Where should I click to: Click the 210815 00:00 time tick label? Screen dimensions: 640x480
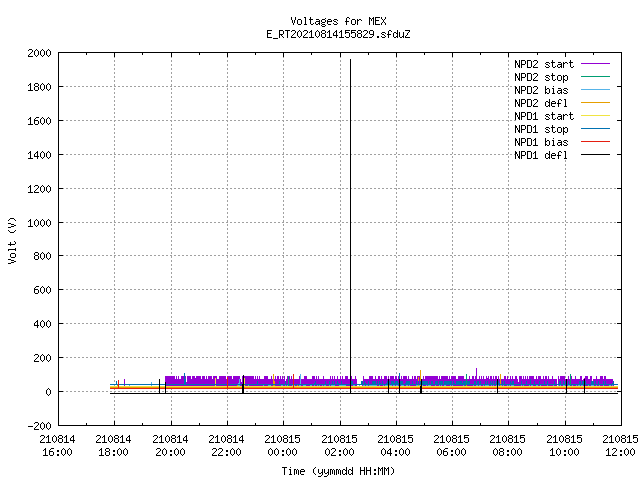coord(282,446)
